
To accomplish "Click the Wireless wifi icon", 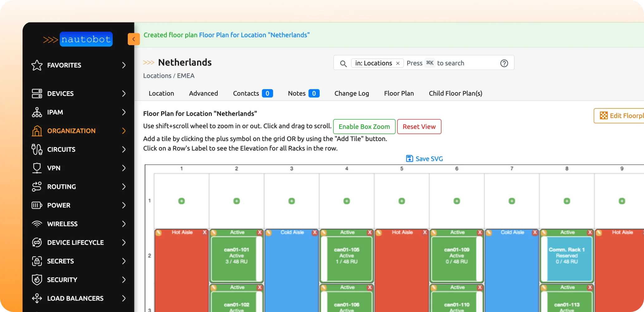I will tap(37, 224).
